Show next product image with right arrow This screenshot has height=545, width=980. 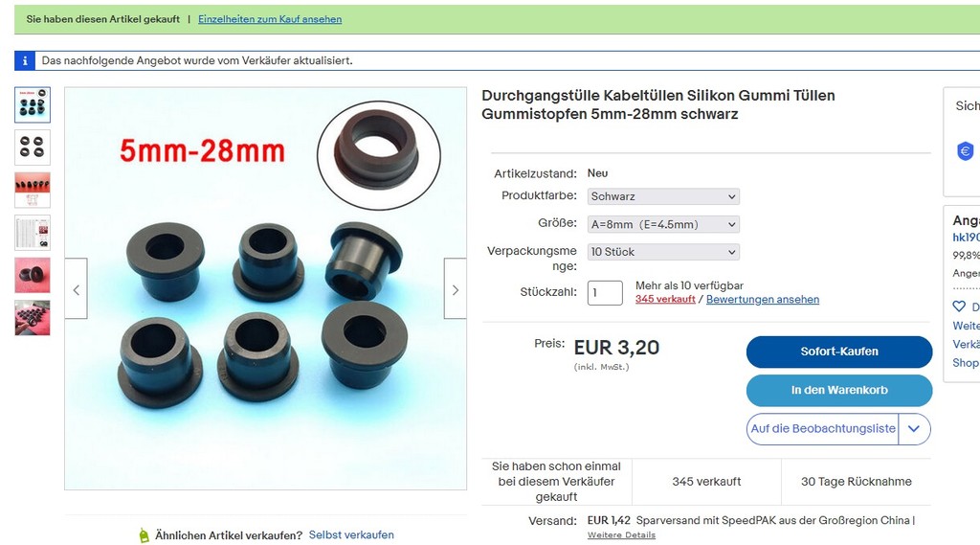coord(455,289)
